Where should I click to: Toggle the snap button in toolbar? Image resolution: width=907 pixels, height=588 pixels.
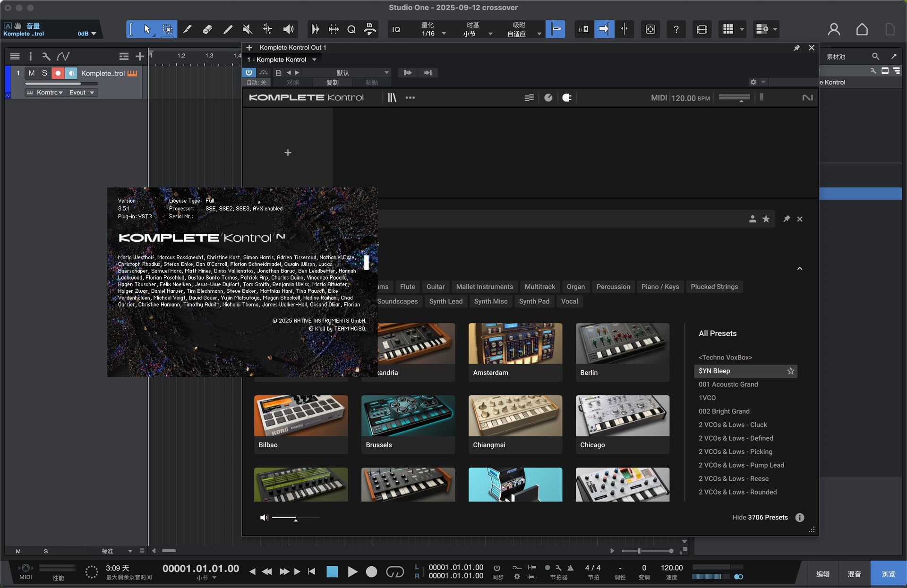(x=556, y=29)
